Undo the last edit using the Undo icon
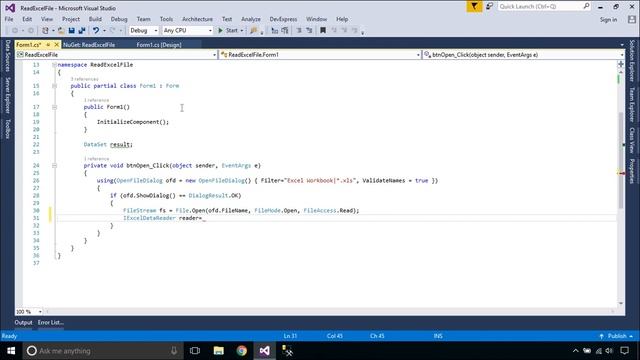 [96, 31]
